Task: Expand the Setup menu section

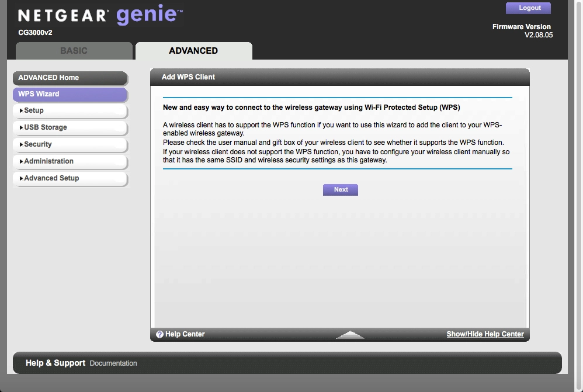Action: 70,111
